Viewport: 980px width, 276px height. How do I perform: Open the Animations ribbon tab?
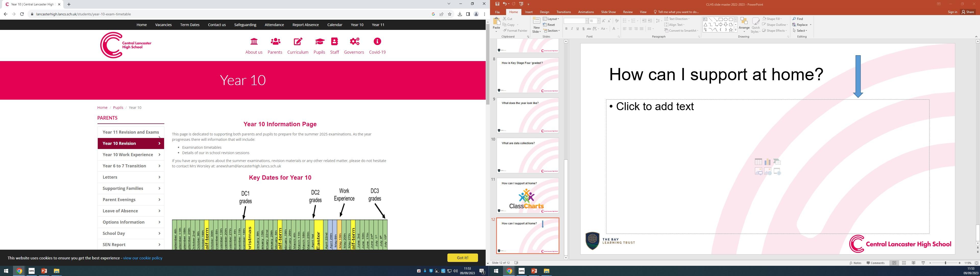586,12
